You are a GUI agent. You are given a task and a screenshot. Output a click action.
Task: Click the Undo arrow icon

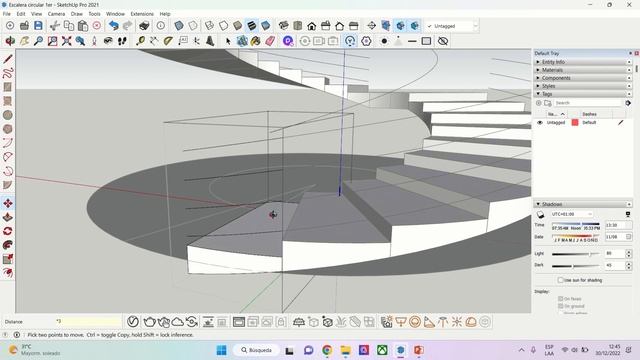click(x=113, y=26)
